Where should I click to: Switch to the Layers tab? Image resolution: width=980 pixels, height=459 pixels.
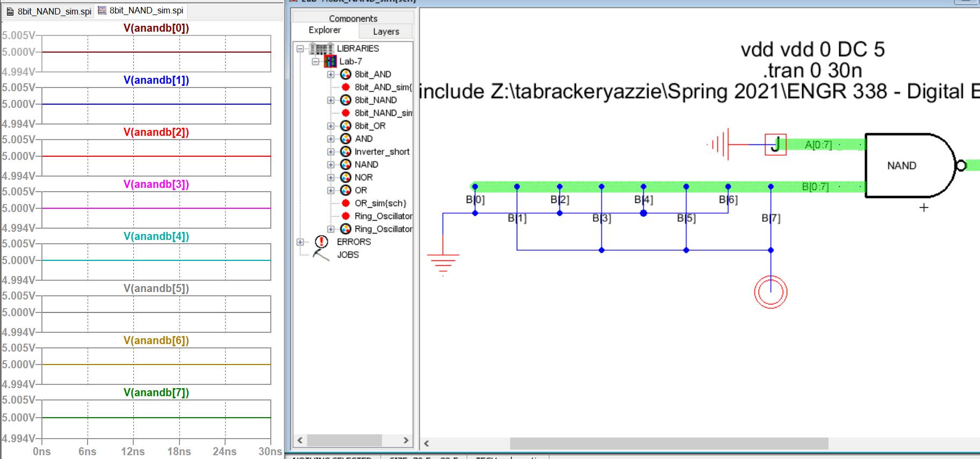386,32
